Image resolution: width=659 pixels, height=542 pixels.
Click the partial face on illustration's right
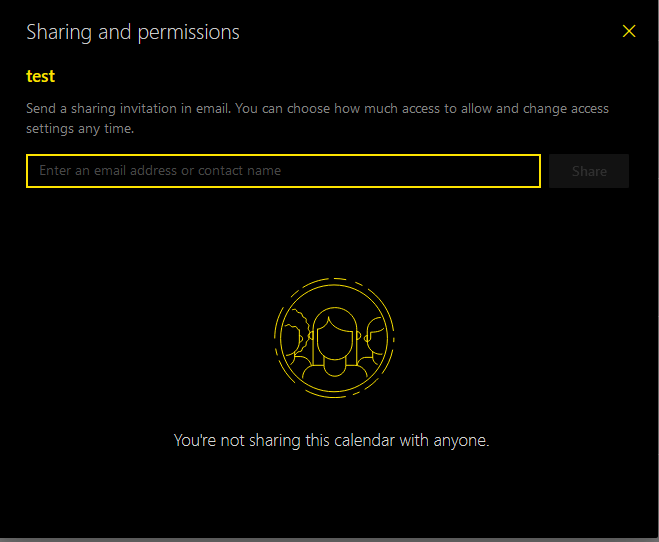376,339
